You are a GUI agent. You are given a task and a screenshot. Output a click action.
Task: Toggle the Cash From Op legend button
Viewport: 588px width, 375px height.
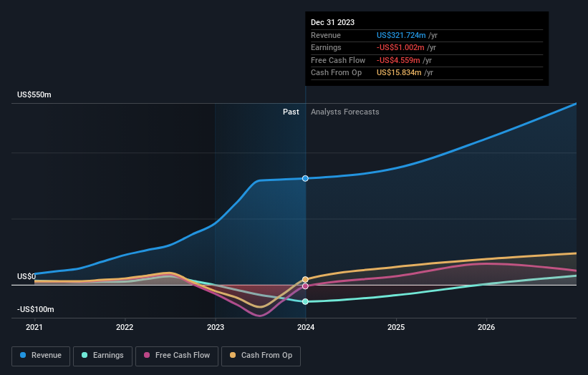click(261, 356)
